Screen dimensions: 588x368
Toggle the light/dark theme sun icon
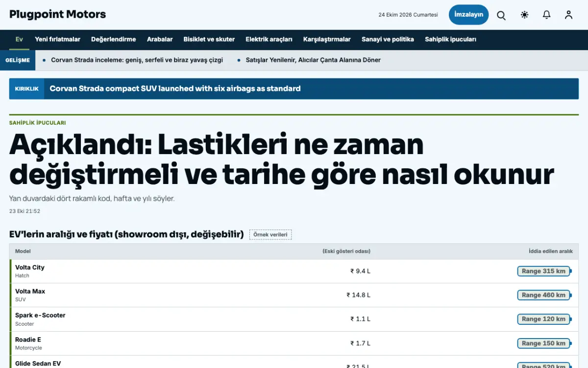(x=524, y=15)
